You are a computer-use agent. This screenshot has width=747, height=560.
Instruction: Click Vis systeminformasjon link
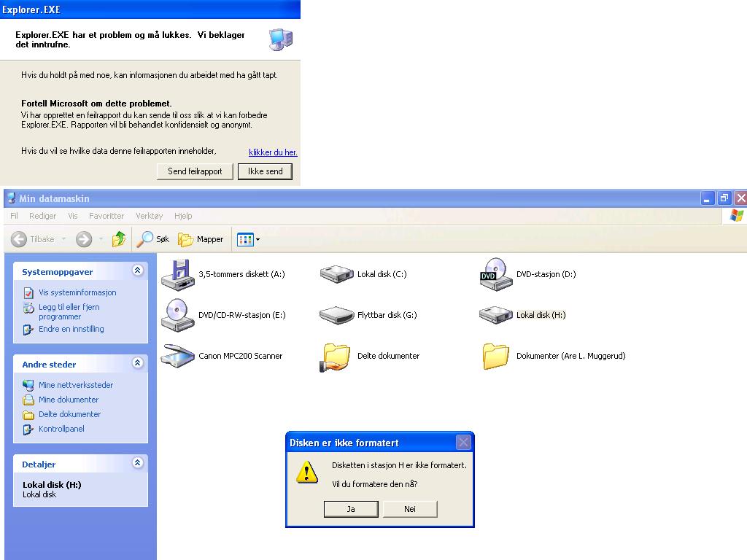[x=77, y=292]
